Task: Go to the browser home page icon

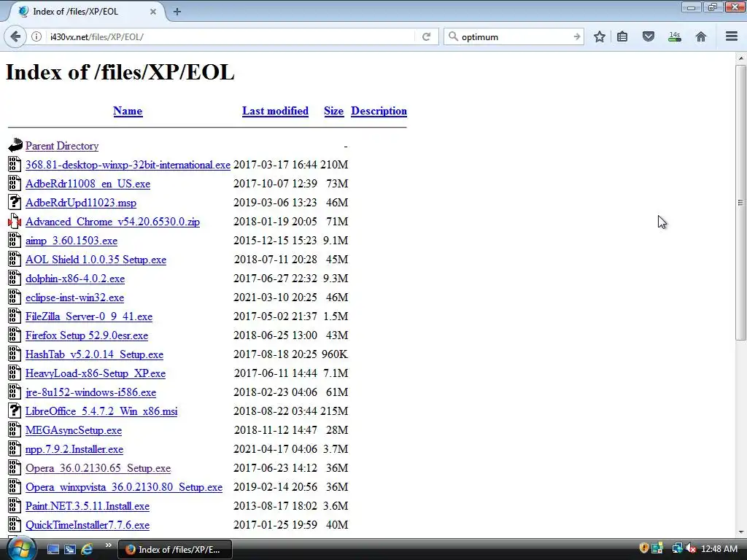Action: point(701,36)
